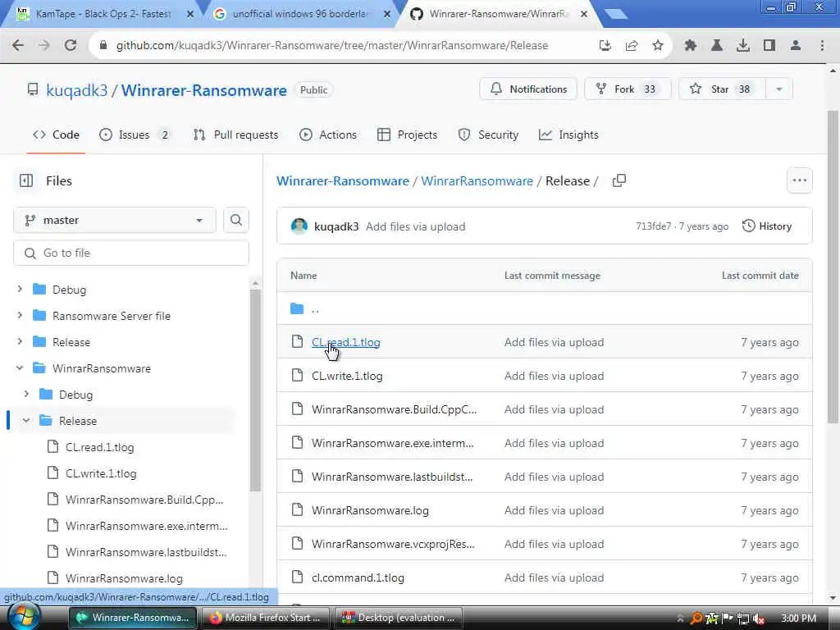Switch to KamTape browser tab

102,15
